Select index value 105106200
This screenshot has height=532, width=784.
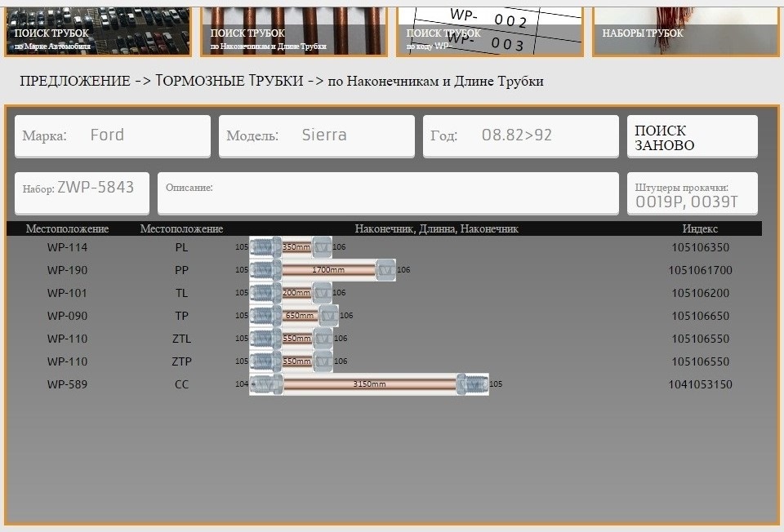click(x=700, y=293)
